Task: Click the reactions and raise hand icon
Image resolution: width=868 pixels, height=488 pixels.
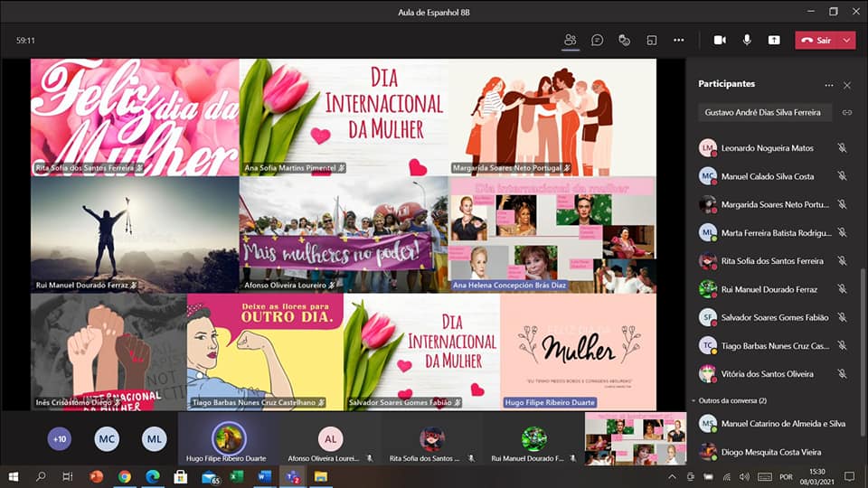Action: 624,40
